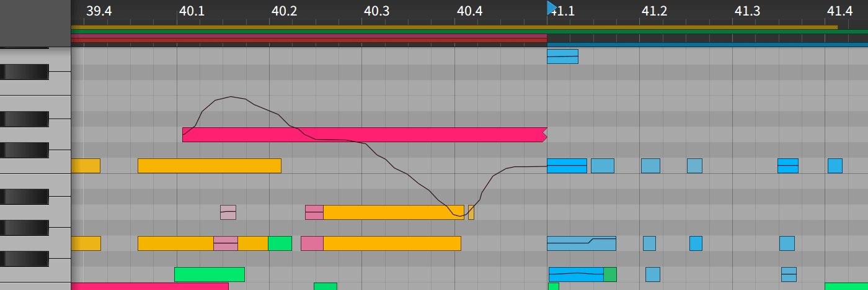Click the red clip bar ending at playhead
This screenshot has height=290, width=868.
pos(309,38)
